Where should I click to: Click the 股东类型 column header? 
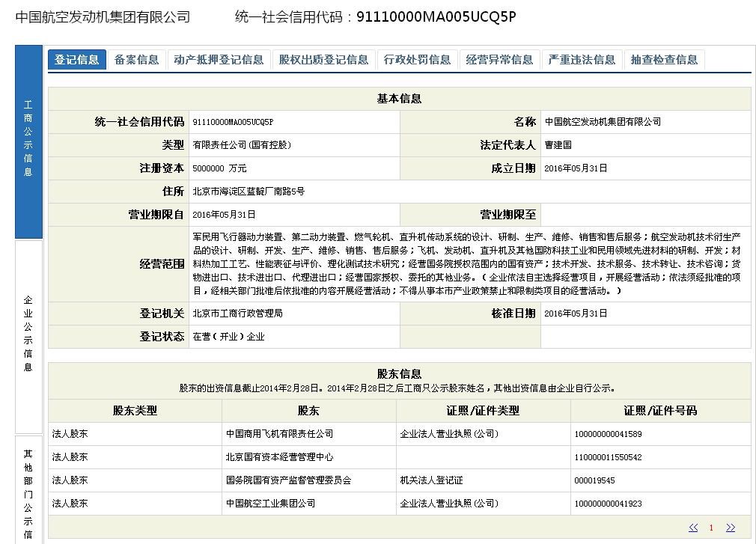(x=135, y=411)
